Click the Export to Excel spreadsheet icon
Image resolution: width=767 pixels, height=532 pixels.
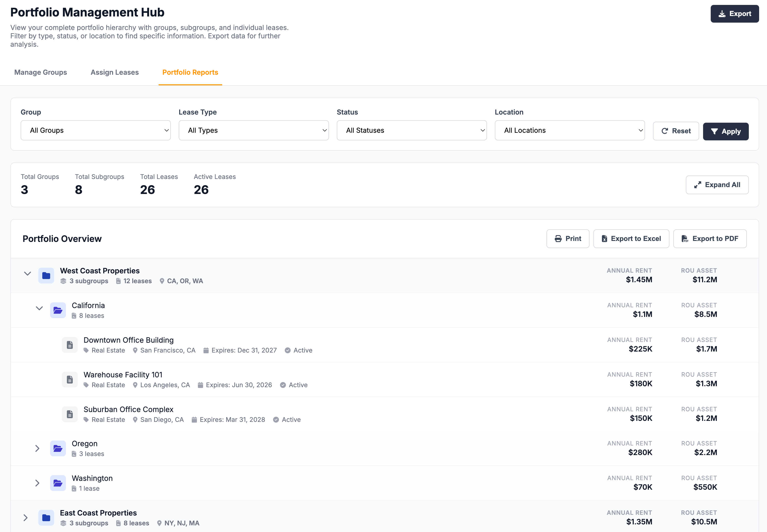[604, 238]
